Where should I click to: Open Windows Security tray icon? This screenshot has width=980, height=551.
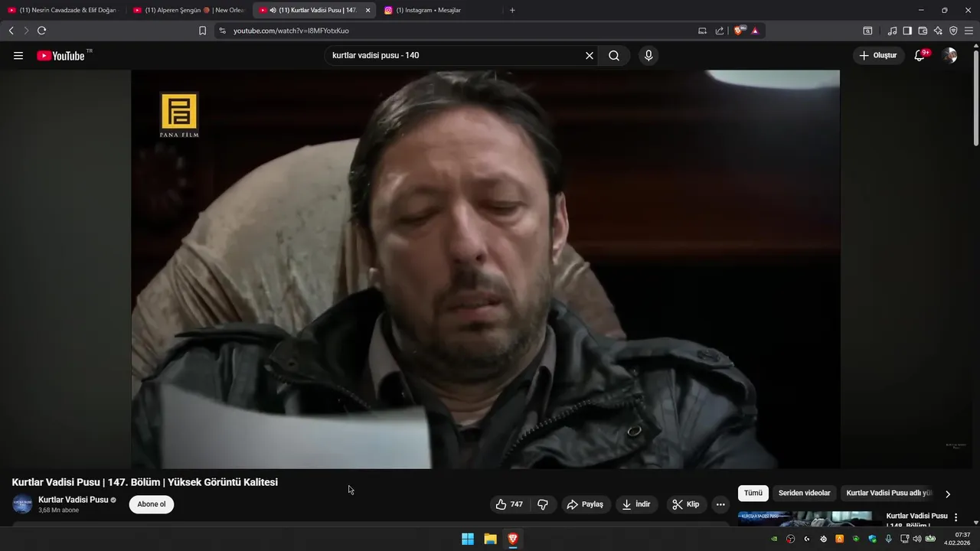coord(872,539)
